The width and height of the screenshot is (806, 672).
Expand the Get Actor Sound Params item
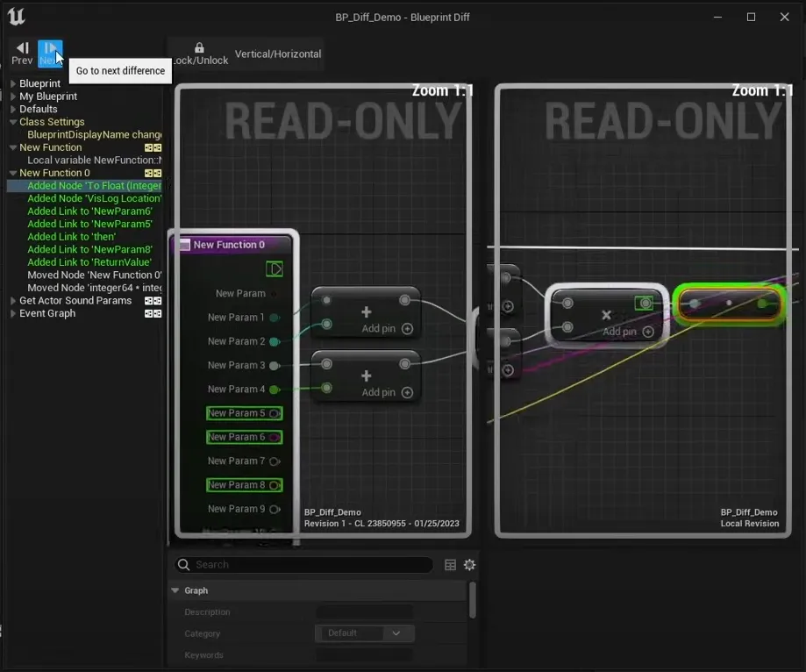pos(13,301)
